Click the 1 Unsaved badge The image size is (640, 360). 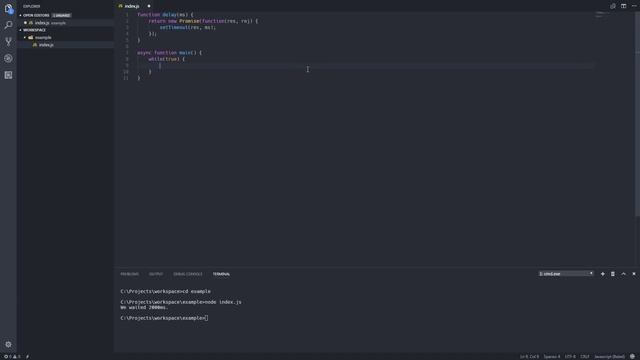(61, 16)
